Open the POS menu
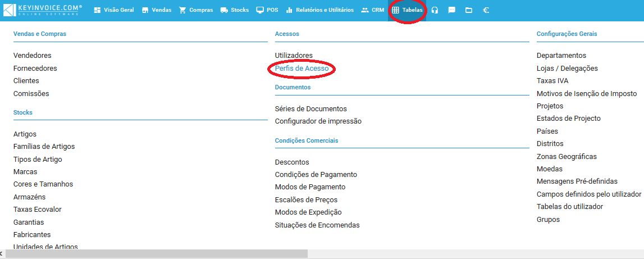The width and height of the screenshot is (644, 259). (x=267, y=10)
